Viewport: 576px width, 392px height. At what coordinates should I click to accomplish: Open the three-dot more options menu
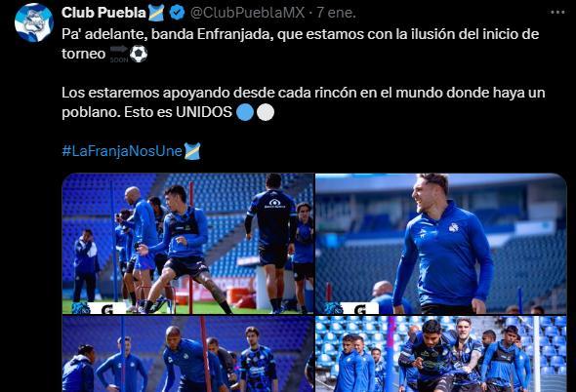tap(557, 13)
